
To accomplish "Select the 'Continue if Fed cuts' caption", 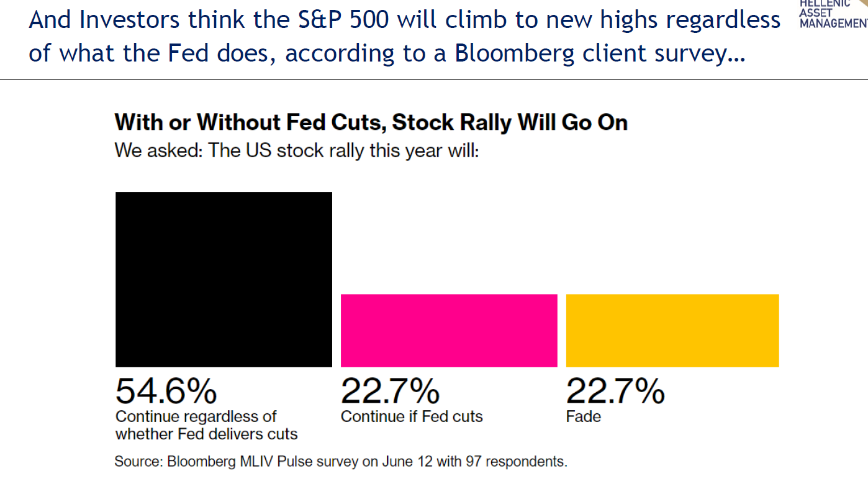I will pyautogui.click(x=412, y=416).
